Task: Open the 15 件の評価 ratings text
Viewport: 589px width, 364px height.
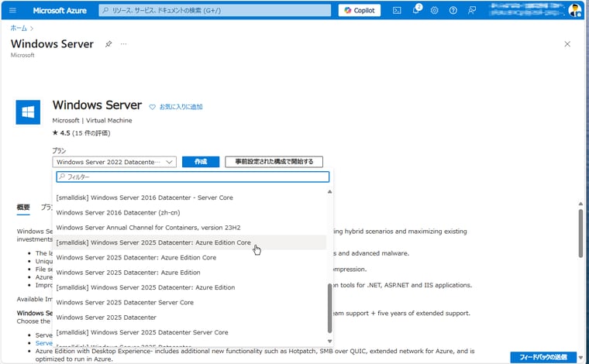Action: coord(91,133)
